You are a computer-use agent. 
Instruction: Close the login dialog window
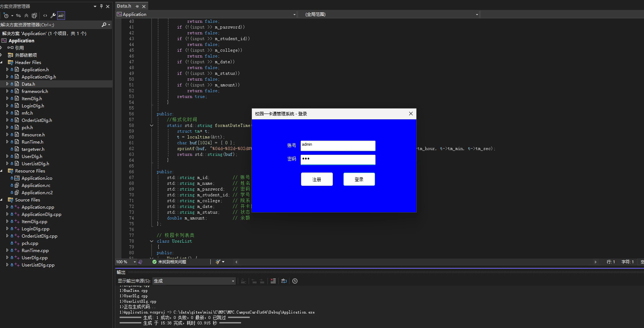[411, 114]
